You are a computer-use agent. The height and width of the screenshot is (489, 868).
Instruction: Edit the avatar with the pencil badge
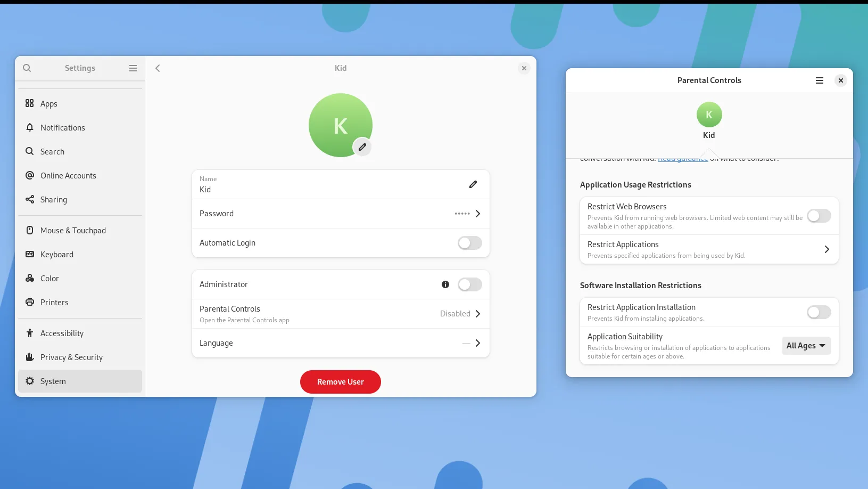(x=362, y=147)
